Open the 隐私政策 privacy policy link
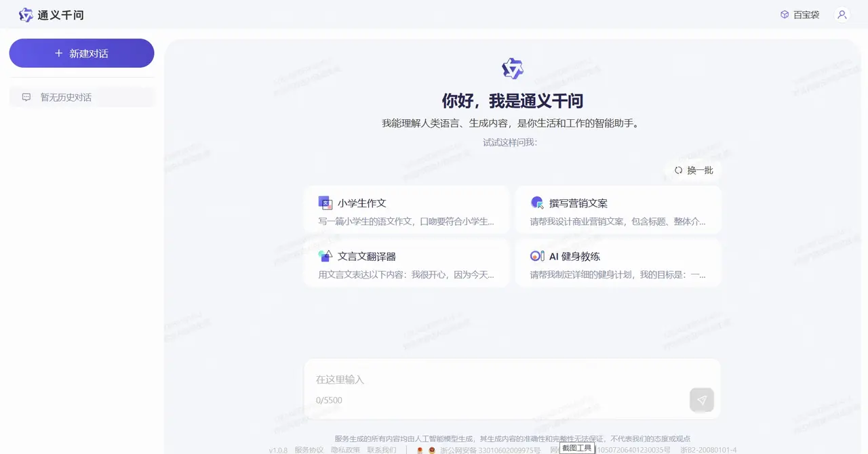 (x=345, y=449)
